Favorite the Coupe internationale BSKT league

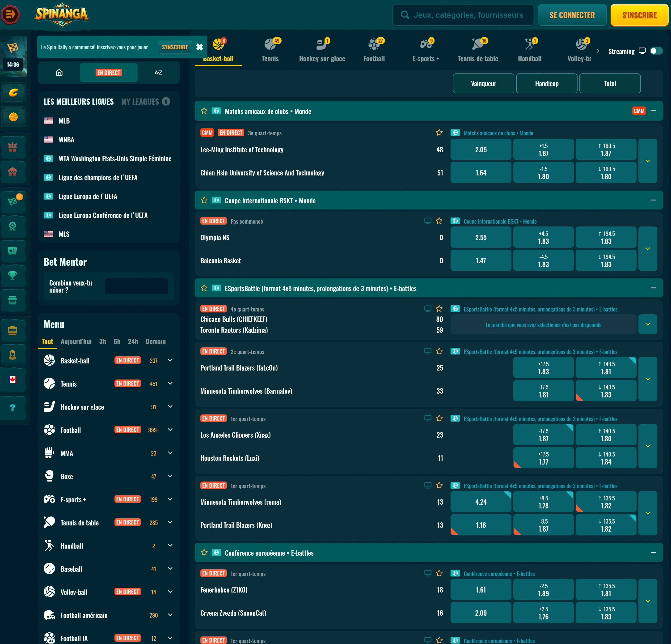(x=204, y=200)
